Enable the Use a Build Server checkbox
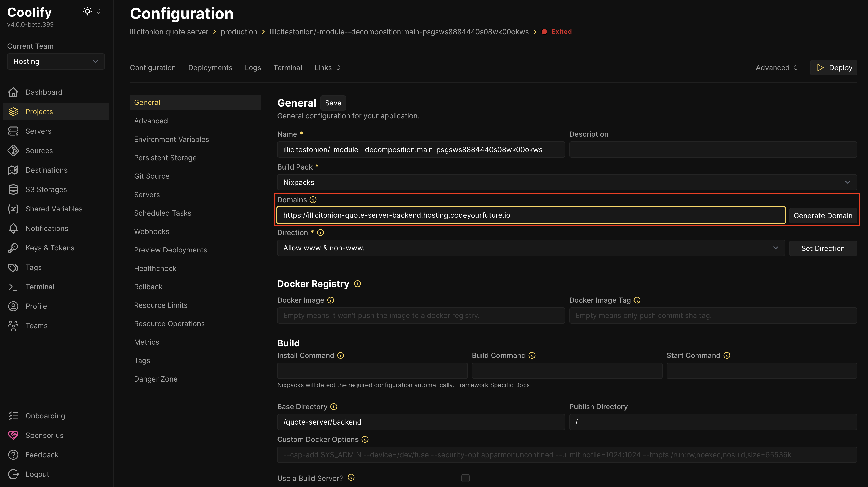The image size is (868, 487). [465, 478]
